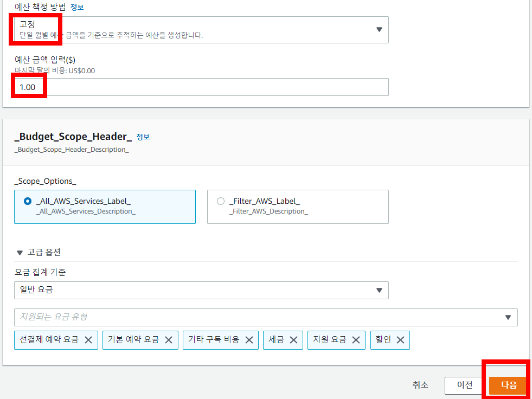The image size is (532, 399).
Task: Remove the 세금 tag
Action: pyautogui.click(x=293, y=340)
